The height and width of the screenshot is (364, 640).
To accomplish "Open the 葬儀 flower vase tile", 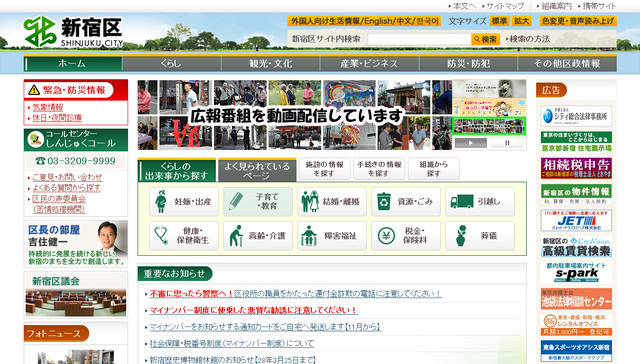I will (480, 236).
